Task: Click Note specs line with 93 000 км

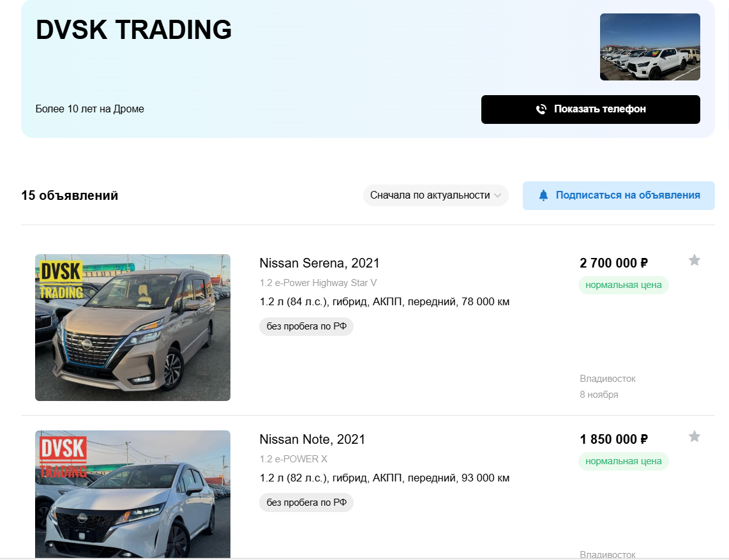Action: (384, 478)
